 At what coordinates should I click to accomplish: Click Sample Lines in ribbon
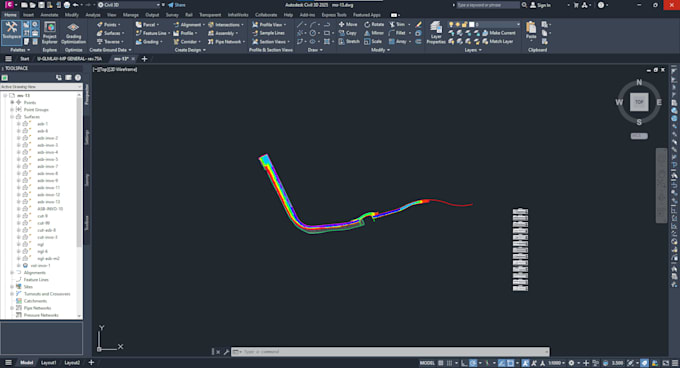[268, 33]
